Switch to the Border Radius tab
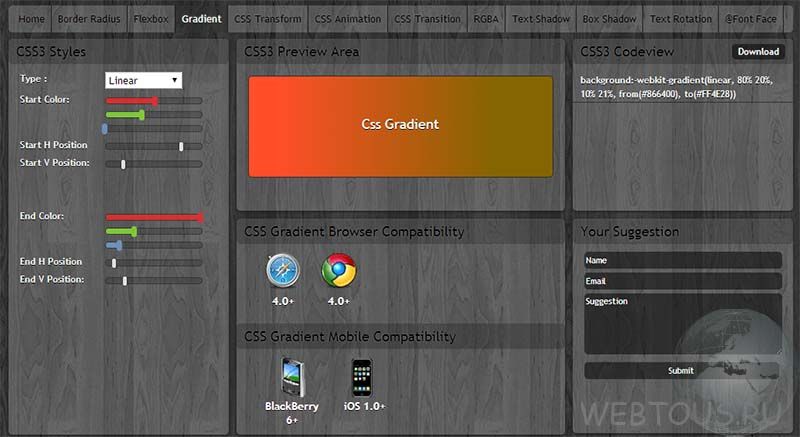Screen dimensions: 800x437 coord(89,19)
